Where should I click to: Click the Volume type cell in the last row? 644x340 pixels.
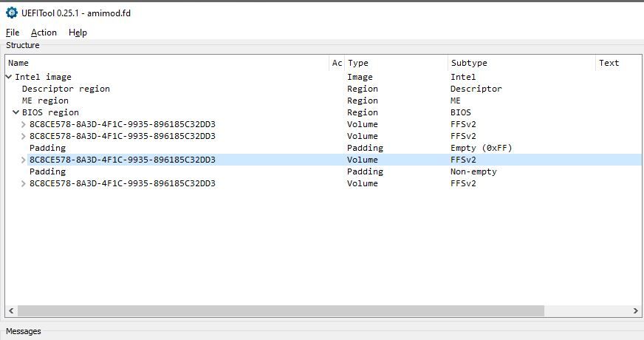tap(362, 183)
